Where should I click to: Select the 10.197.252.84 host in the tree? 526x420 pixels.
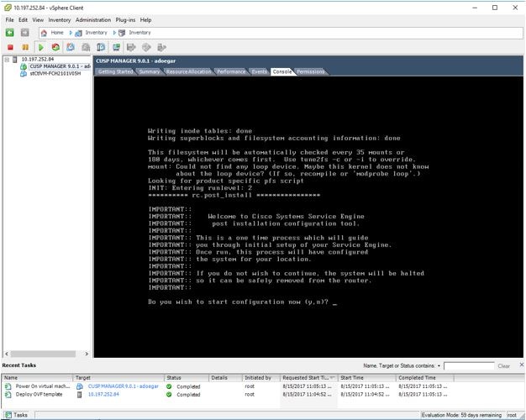pyautogui.click(x=38, y=60)
